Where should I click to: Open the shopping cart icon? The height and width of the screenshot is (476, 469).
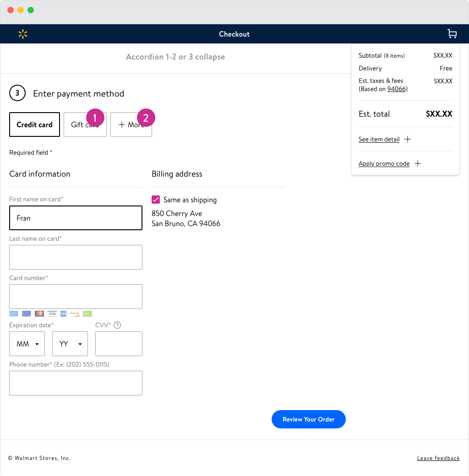(452, 34)
